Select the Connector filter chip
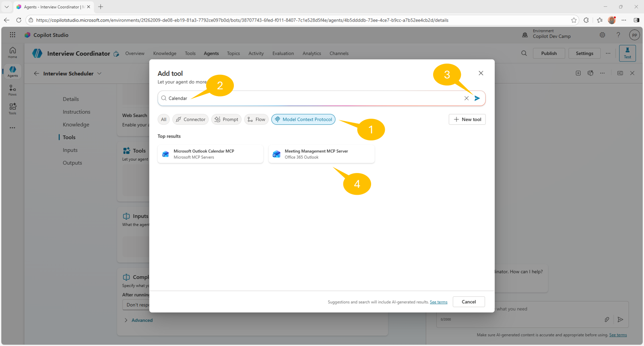This screenshot has height=346, width=644. (190, 119)
